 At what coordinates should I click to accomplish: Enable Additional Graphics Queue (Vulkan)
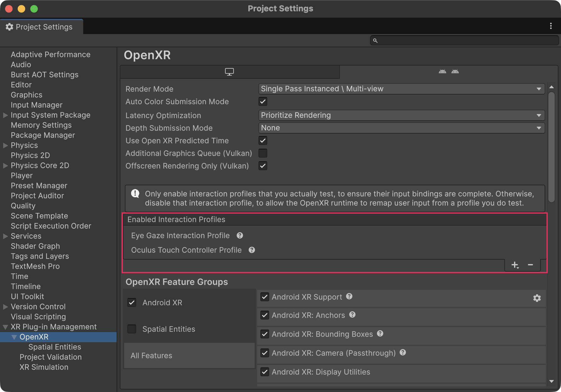coord(263,153)
